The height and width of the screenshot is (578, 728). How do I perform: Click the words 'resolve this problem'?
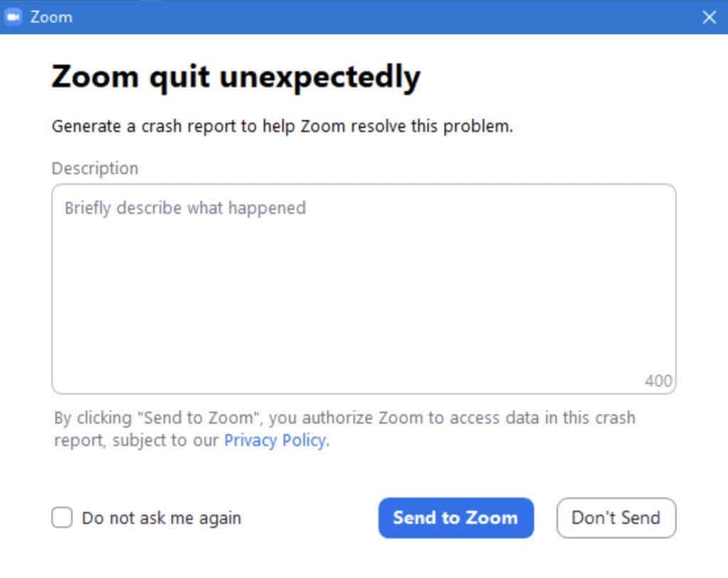441,127
